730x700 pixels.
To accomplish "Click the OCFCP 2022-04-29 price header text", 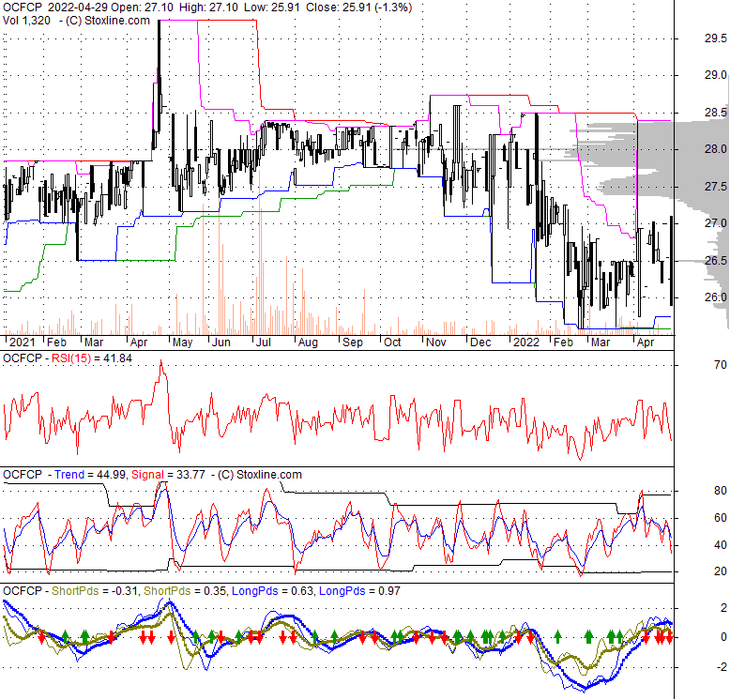I will point(207,8).
